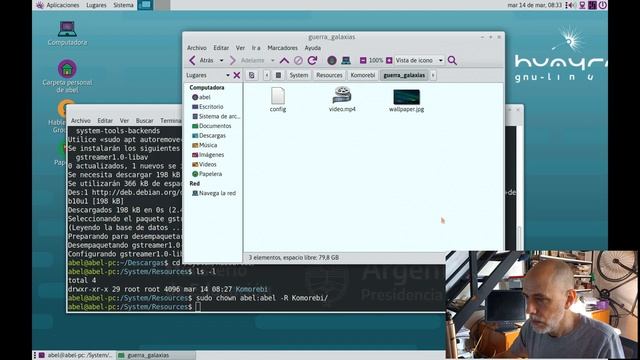Screen dimensions: 640x360
Task: Open the Computer toolbar icon
Action: tap(346, 60)
